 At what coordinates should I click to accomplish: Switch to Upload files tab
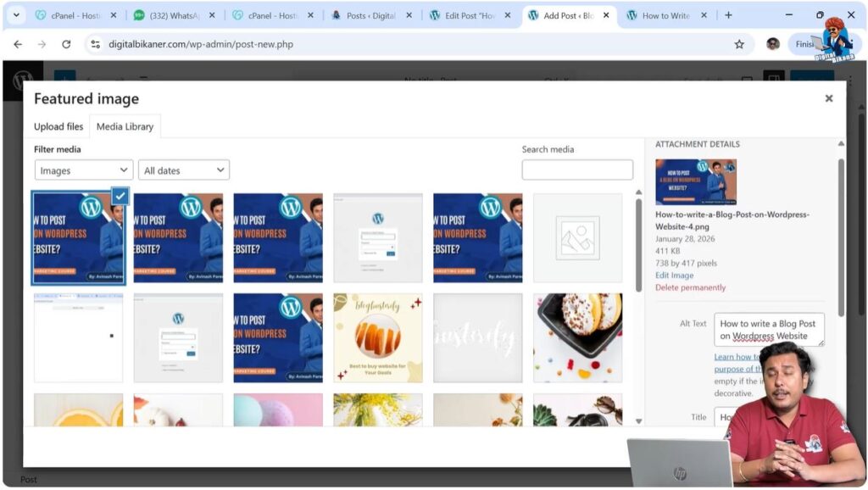tap(58, 126)
